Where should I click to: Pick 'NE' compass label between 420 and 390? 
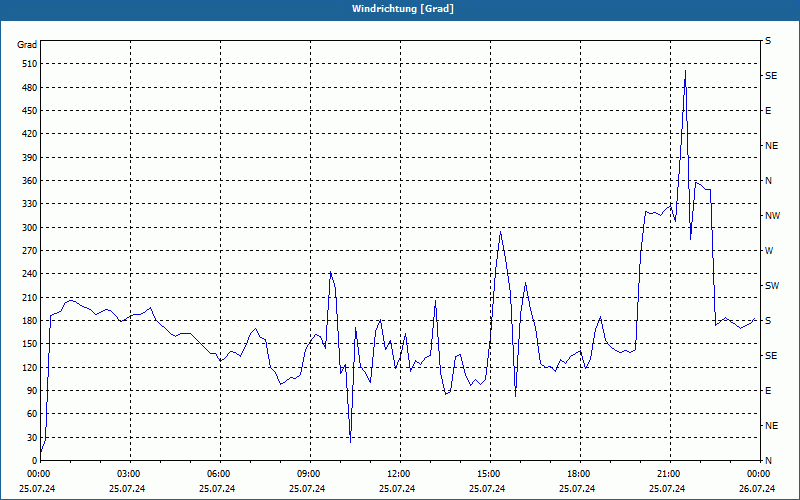[x=771, y=146]
